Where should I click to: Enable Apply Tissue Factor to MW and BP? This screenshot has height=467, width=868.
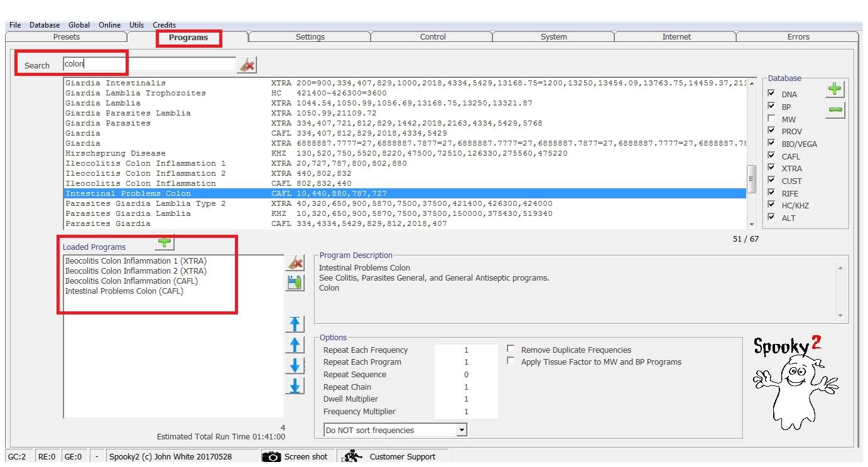(x=511, y=361)
